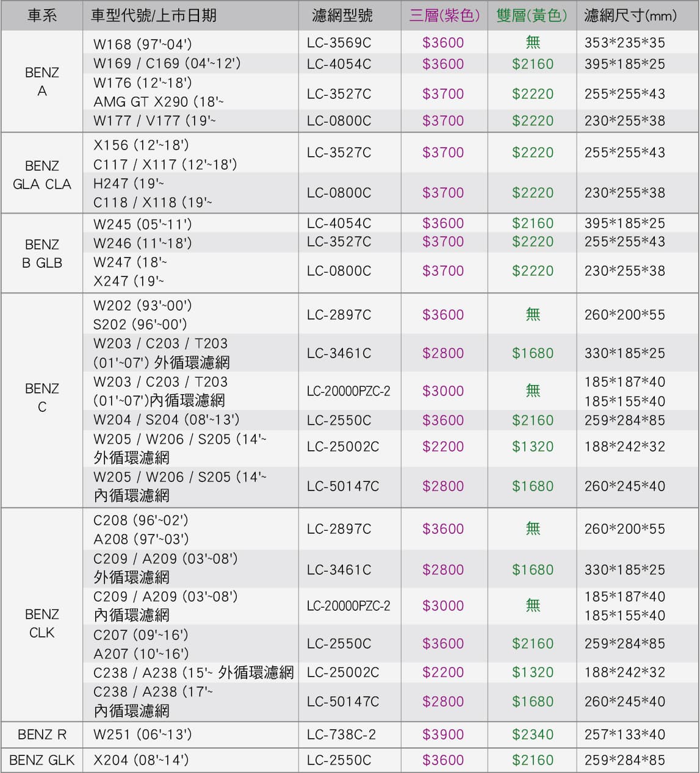Click the $3900 triple-layer price

(x=444, y=735)
